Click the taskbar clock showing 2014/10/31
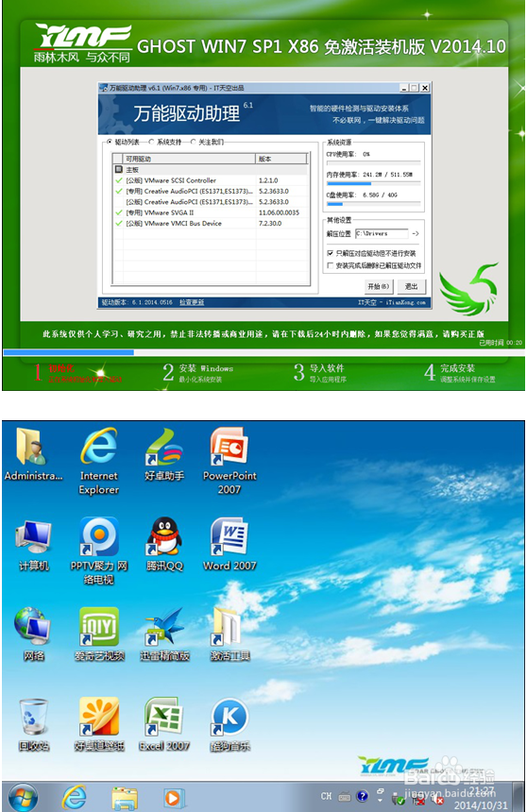Image resolution: width=527 pixels, height=812 pixels. click(481, 798)
